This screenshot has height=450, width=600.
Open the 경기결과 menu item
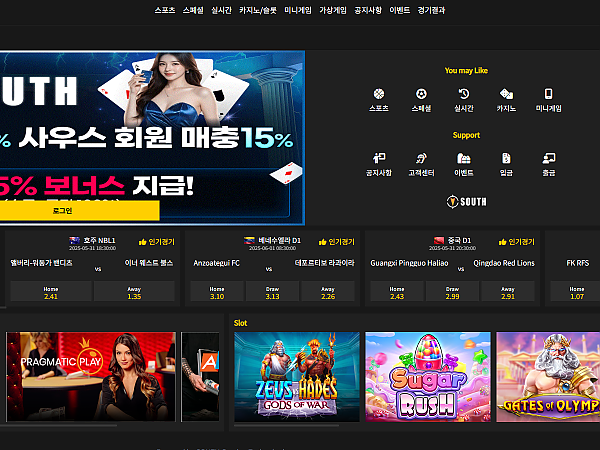(x=431, y=10)
